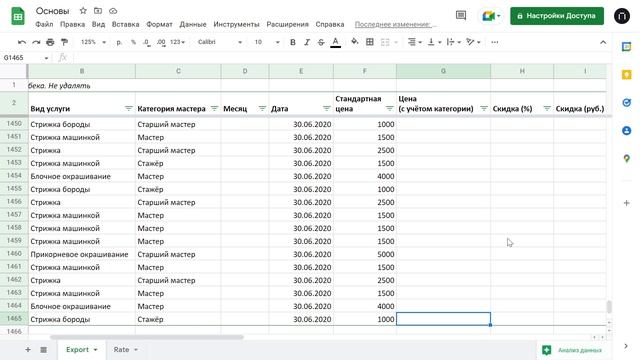The width and height of the screenshot is (640, 360).
Task: Format as percent (%)
Action: pyautogui.click(x=133, y=42)
